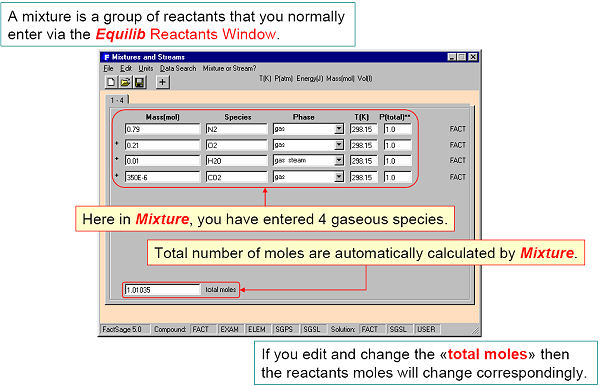600x386 pixels.
Task: Click the pressure field in the CO2 row
Action: 398,177
